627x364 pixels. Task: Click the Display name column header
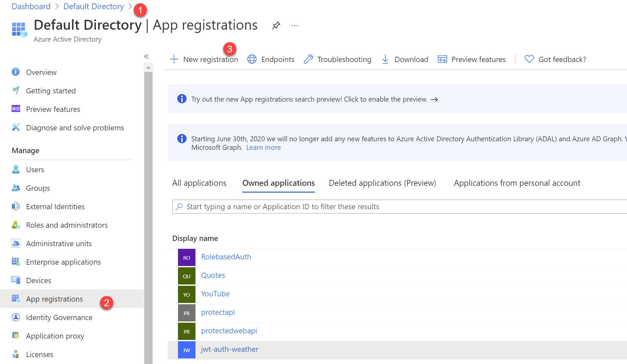click(195, 238)
